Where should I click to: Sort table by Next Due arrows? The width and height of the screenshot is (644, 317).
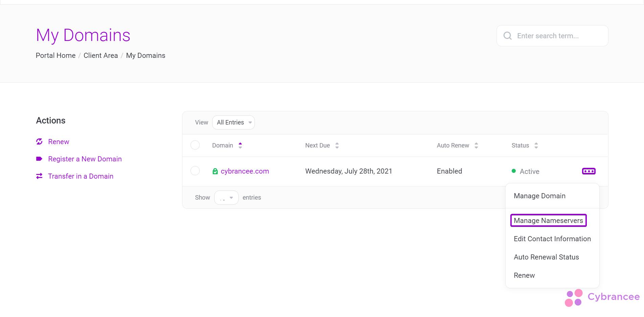pos(337,145)
